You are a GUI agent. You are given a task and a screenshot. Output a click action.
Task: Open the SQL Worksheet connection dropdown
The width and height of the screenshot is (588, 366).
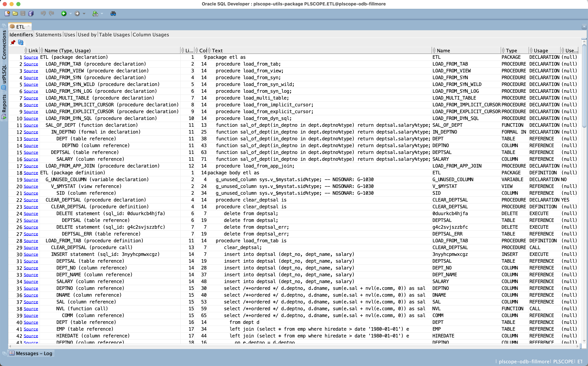click(102, 14)
